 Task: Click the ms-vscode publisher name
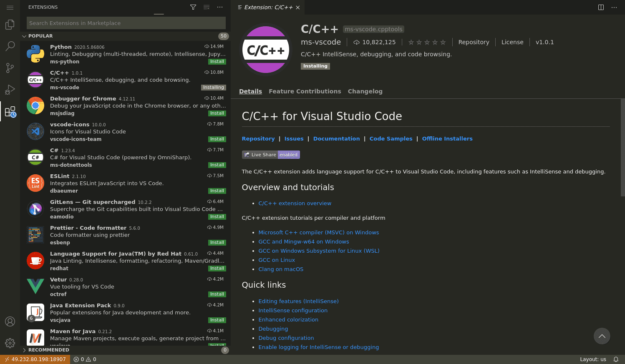coord(321,42)
